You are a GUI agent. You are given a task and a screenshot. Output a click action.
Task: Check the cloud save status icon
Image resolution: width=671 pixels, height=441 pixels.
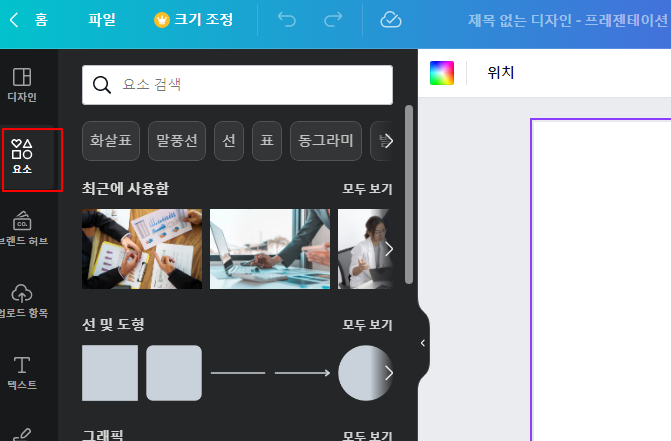391,20
